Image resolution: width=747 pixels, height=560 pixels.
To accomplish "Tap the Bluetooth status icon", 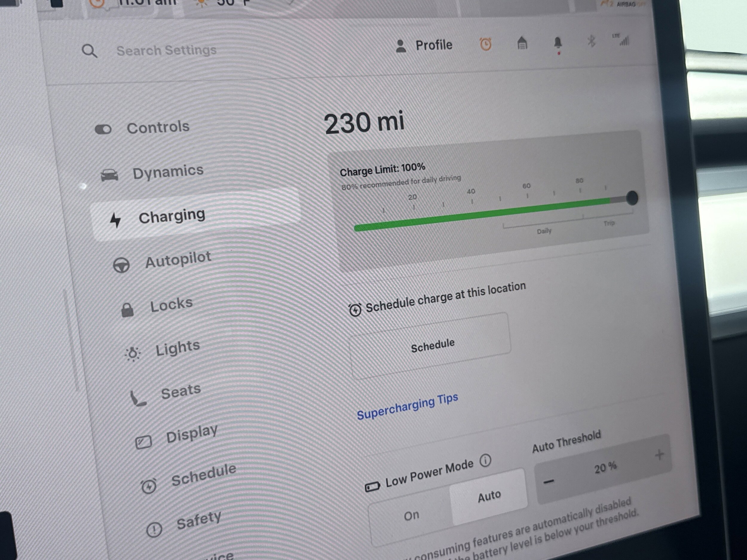I will (591, 41).
